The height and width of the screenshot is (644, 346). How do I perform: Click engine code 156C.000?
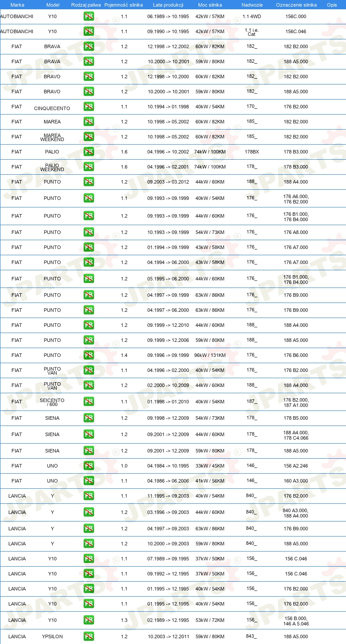[296, 16]
